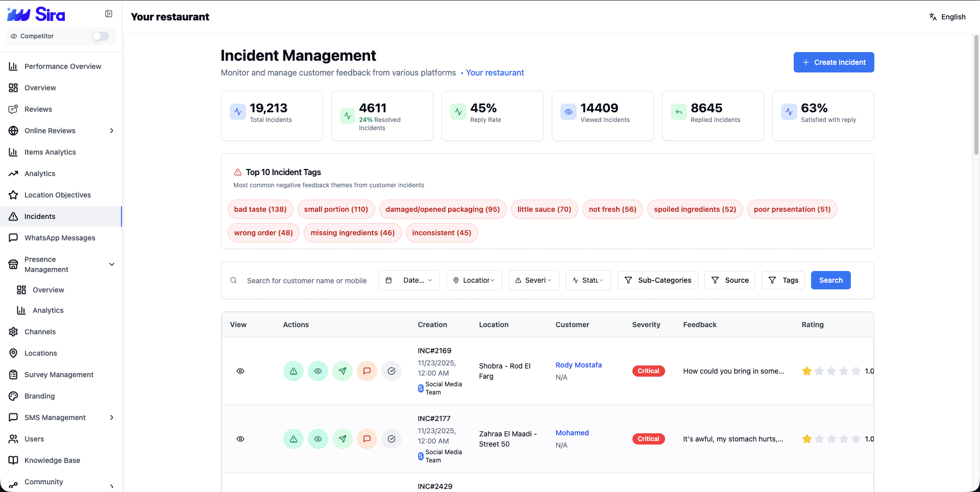Open WhatsApp Messages from the sidebar
980x492 pixels.
tap(59, 238)
